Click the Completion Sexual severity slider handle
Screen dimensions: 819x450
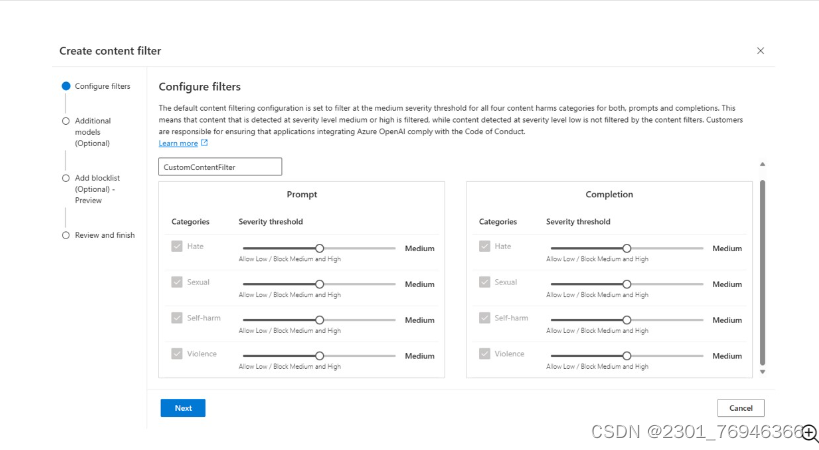[x=627, y=284]
